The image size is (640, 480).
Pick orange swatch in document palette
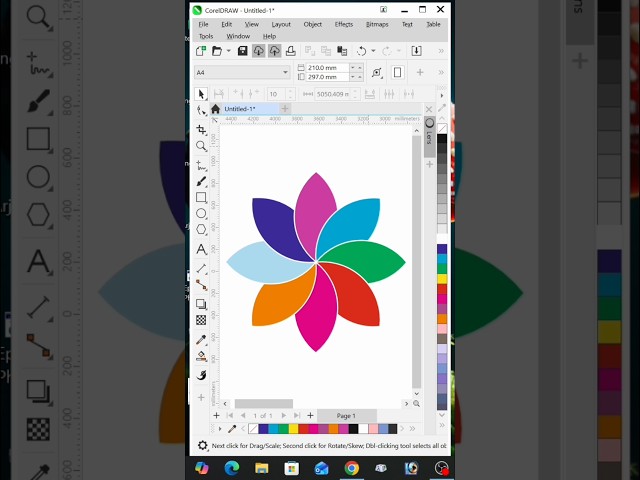(x=333, y=429)
